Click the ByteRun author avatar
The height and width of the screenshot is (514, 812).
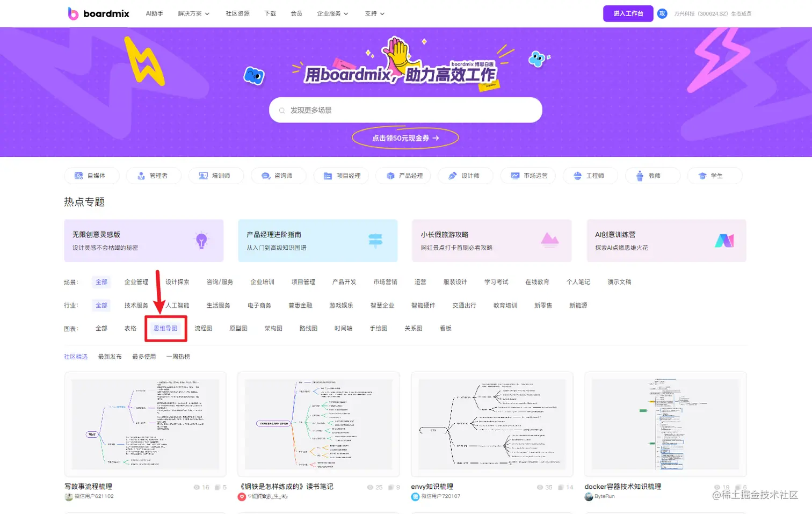pos(589,497)
